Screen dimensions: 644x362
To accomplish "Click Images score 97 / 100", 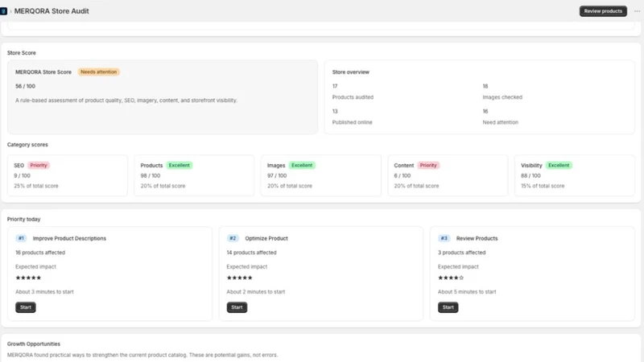I will click(277, 175).
